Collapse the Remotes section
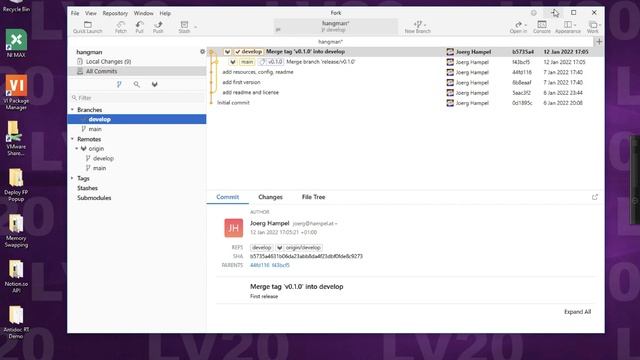This screenshot has height=360, width=640. click(72, 139)
